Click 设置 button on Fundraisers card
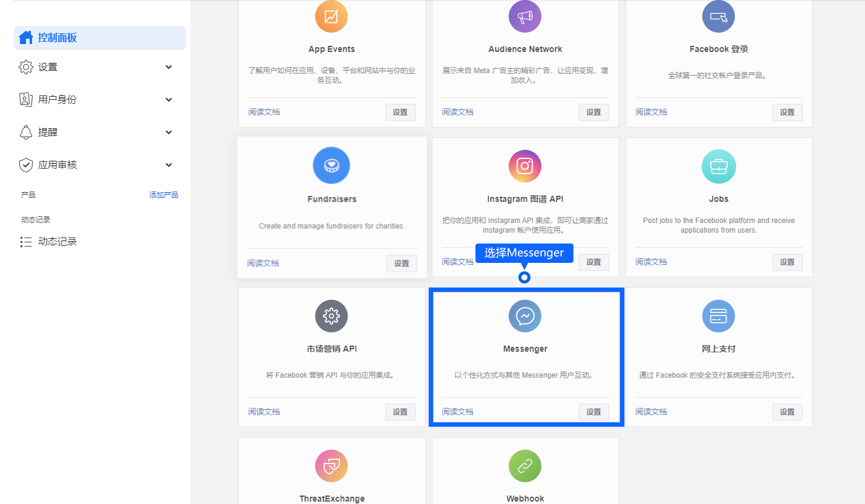The height and width of the screenshot is (504, 865). tap(402, 263)
